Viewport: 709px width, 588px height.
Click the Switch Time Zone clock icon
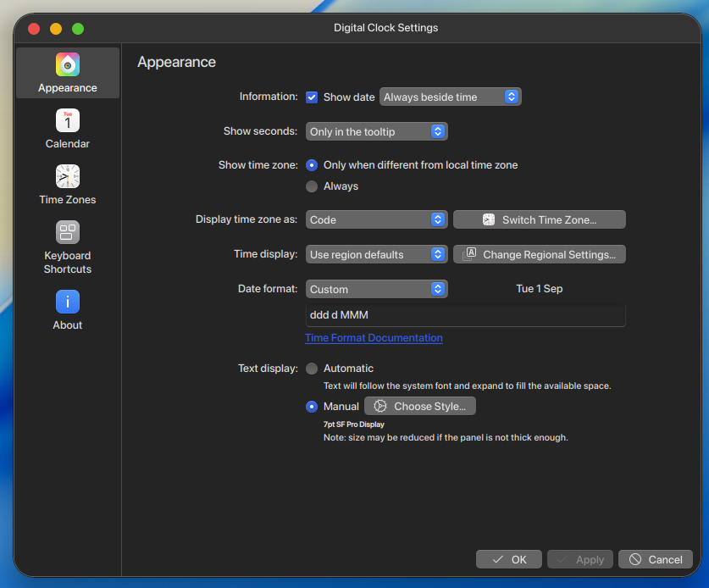point(489,219)
